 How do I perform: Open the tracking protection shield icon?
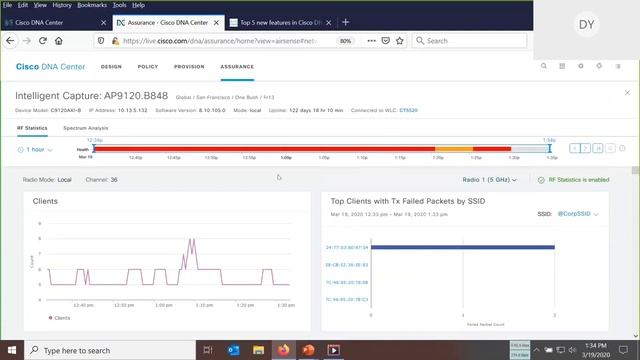coord(101,41)
